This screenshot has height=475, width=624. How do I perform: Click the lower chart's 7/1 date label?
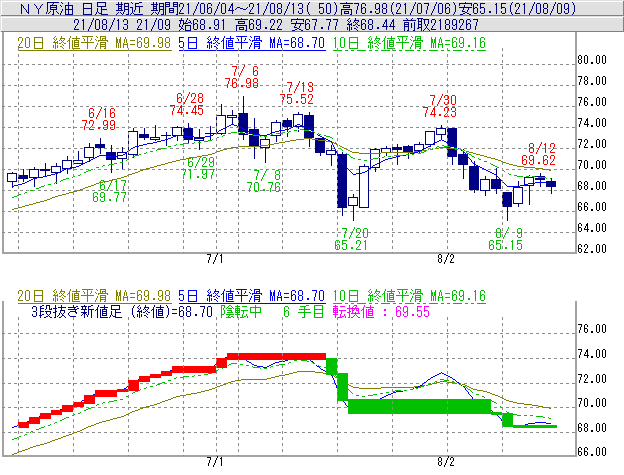215,462
